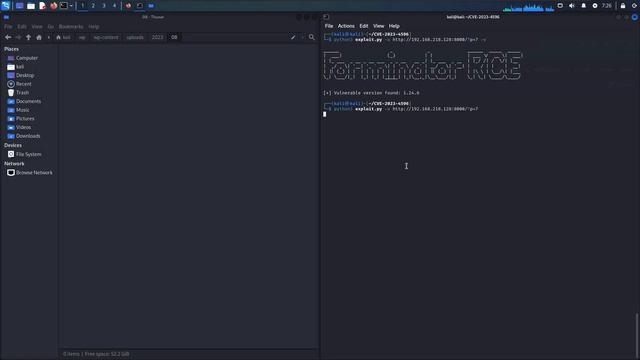This screenshot has width=640, height=360.
Task: Launch the file manager from top panel
Action: [31, 6]
